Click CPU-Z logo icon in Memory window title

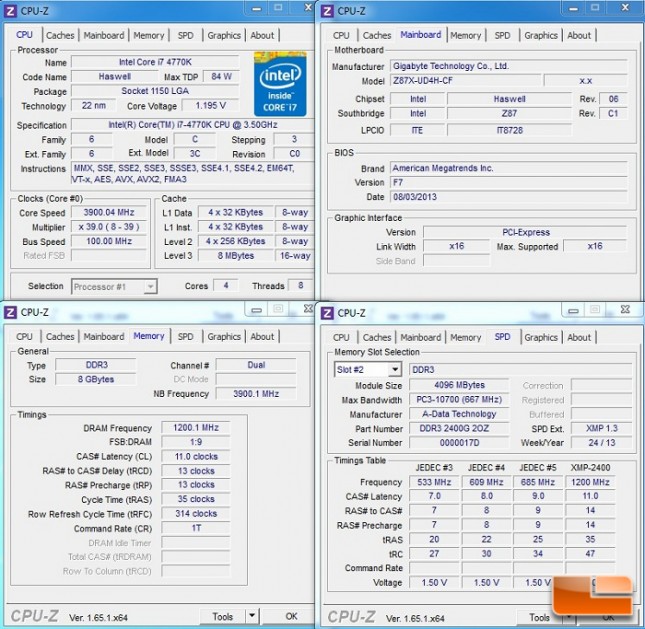coord(10,313)
